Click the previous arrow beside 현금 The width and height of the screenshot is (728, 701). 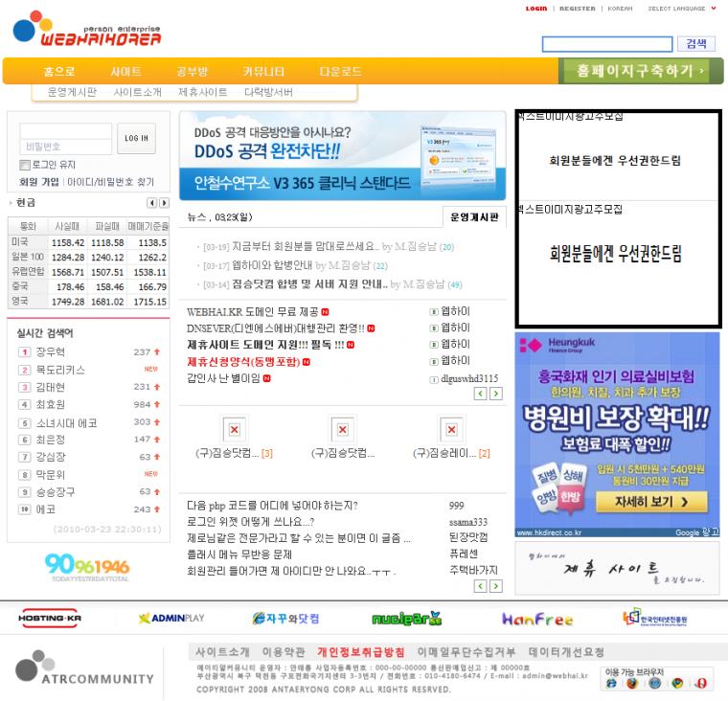[x=151, y=203]
